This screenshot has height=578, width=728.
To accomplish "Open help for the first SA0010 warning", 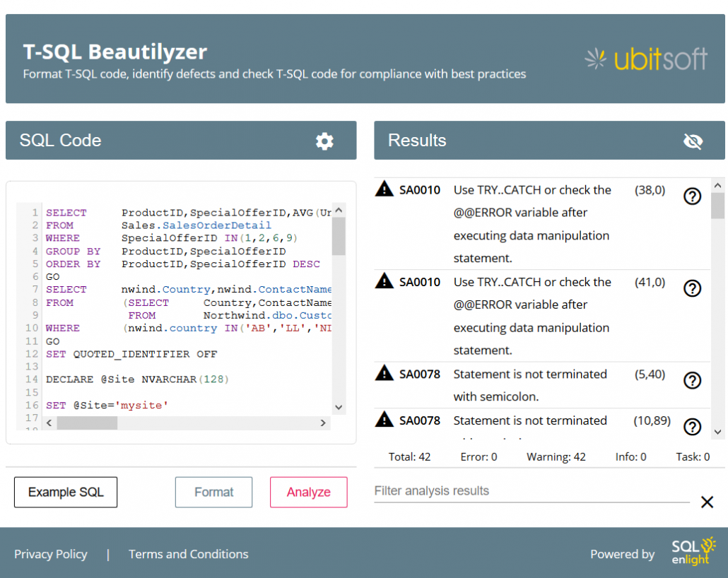I will (x=691, y=196).
